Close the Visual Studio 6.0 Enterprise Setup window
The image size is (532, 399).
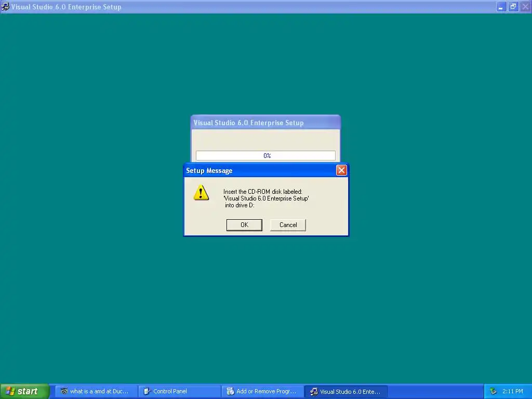525,7
